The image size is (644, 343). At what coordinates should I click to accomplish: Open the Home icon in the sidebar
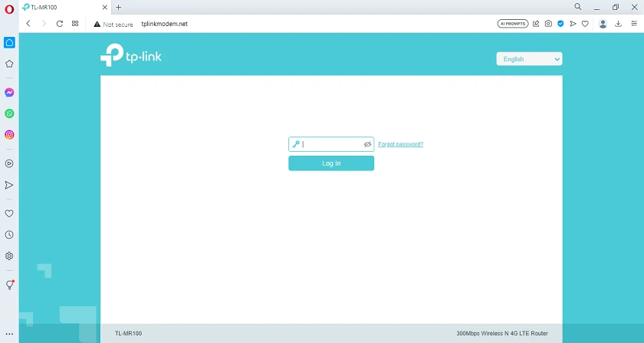[x=9, y=42]
